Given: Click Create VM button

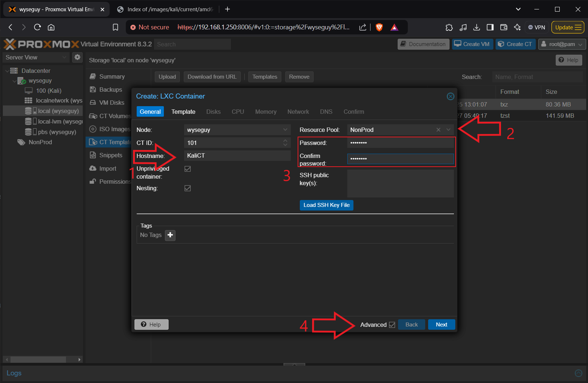Looking at the screenshot, I should pos(472,44).
